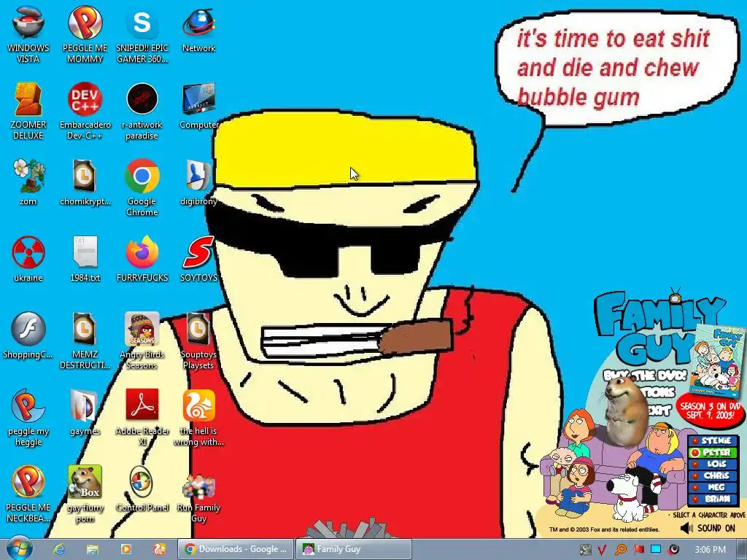The height and width of the screenshot is (560, 747).
Task: Launch Windows Media Player from the taskbar
Action: click(125, 549)
